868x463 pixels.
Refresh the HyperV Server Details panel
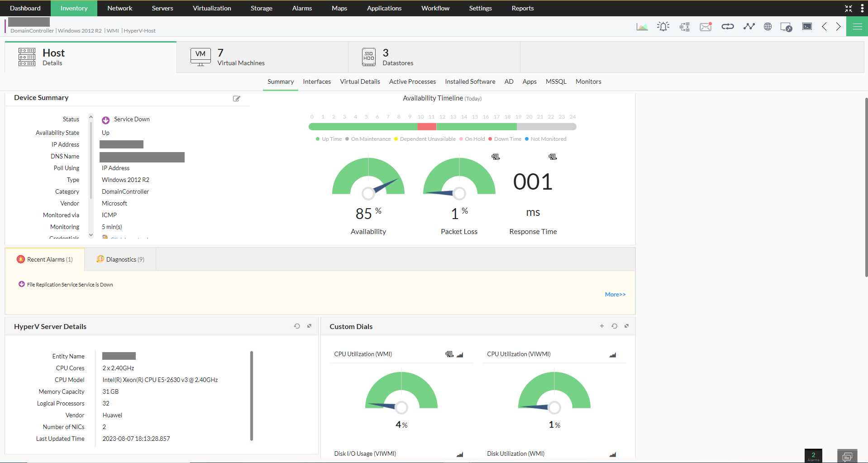297,326
